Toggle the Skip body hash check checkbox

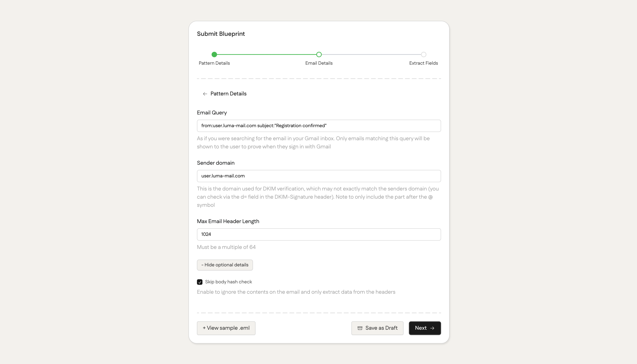[200, 281]
